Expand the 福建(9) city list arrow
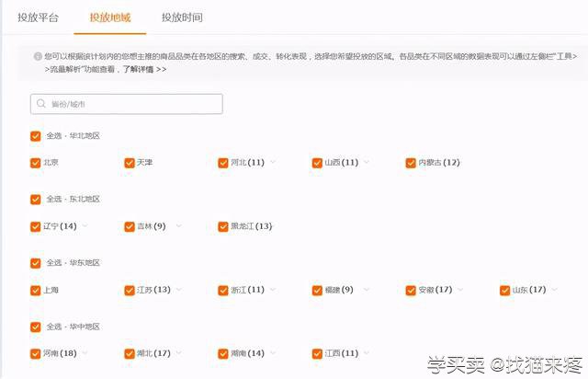Viewport: 588px width, 379px height. [x=367, y=289]
